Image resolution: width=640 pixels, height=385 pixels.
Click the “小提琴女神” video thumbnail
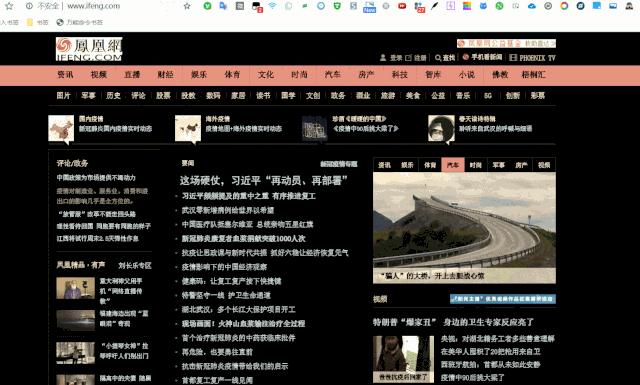[76, 353]
